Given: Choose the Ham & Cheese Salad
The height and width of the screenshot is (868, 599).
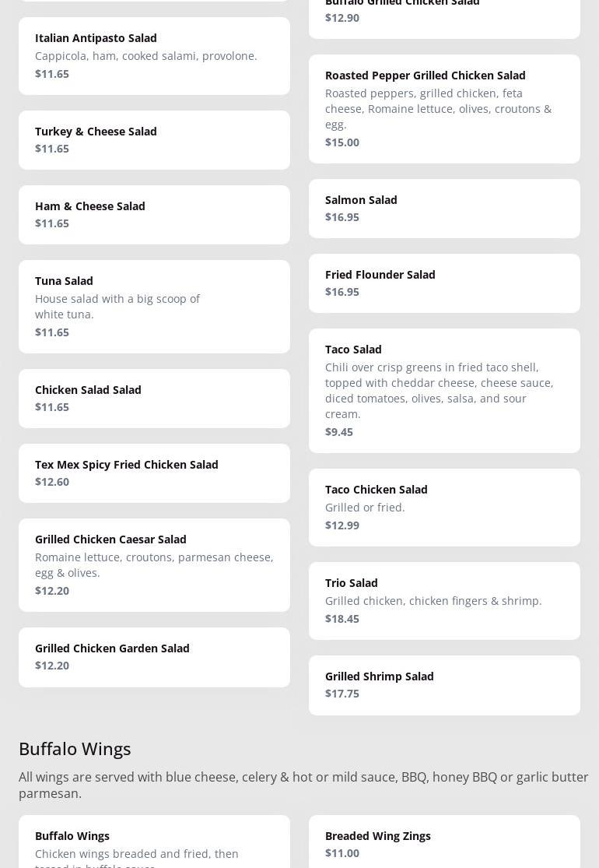Looking at the screenshot, I should [x=154, y=214].
